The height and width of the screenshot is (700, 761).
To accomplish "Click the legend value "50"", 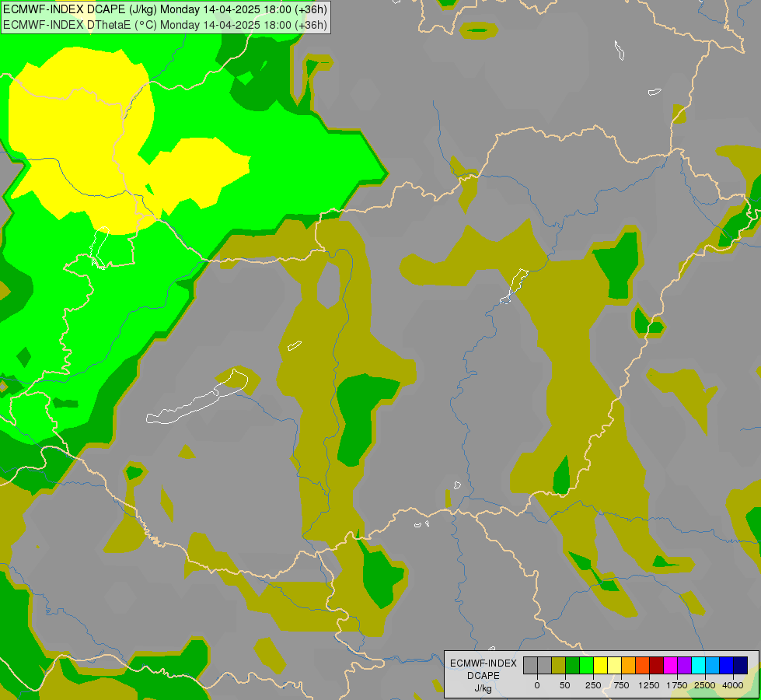I will pyautogui.click(x=565, y=685).
